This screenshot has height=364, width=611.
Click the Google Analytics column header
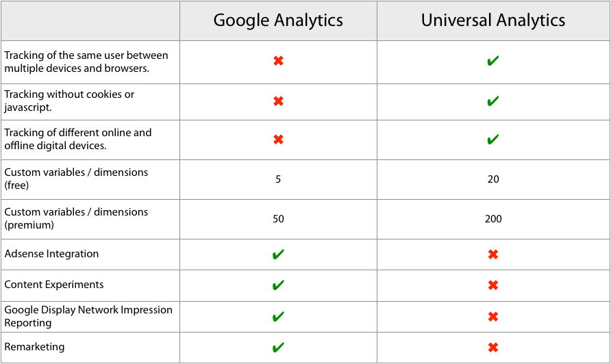click(x=278, y=21)
